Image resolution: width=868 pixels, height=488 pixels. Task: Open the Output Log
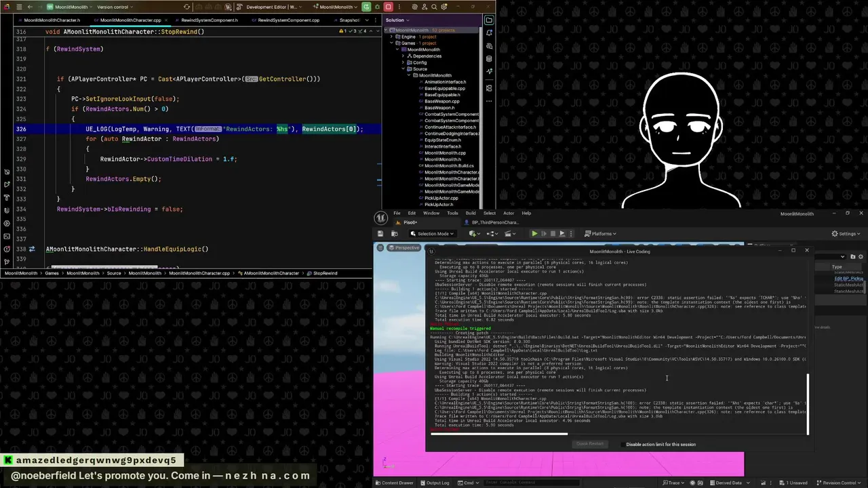coord(434,483)
